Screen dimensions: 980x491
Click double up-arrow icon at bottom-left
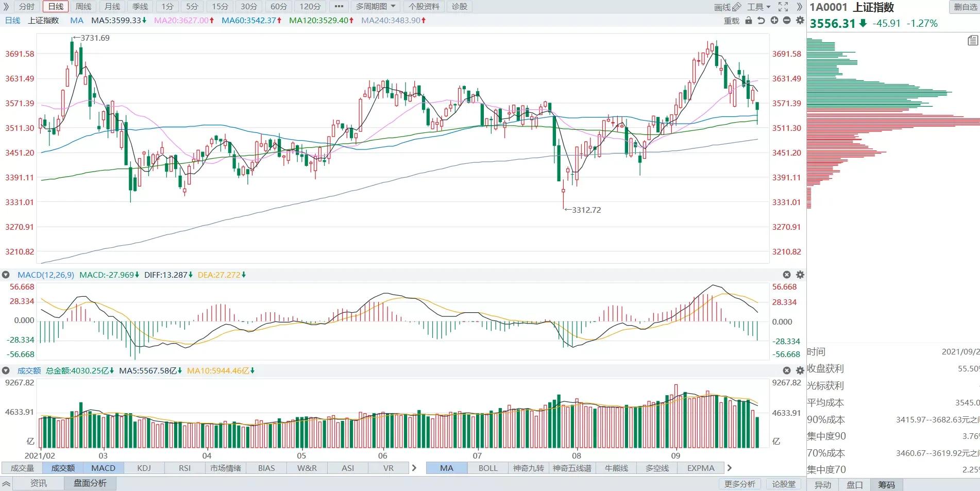[6, 483]
